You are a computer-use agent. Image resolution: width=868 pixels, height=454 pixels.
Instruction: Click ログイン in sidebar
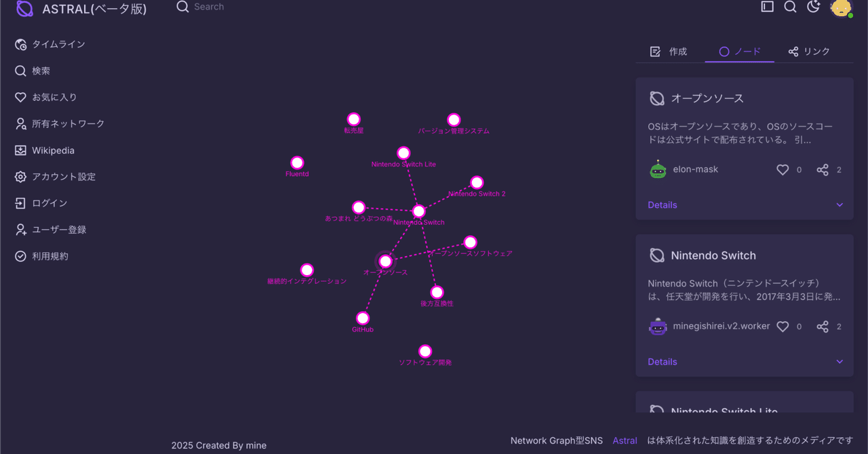(x=41, y=203)
